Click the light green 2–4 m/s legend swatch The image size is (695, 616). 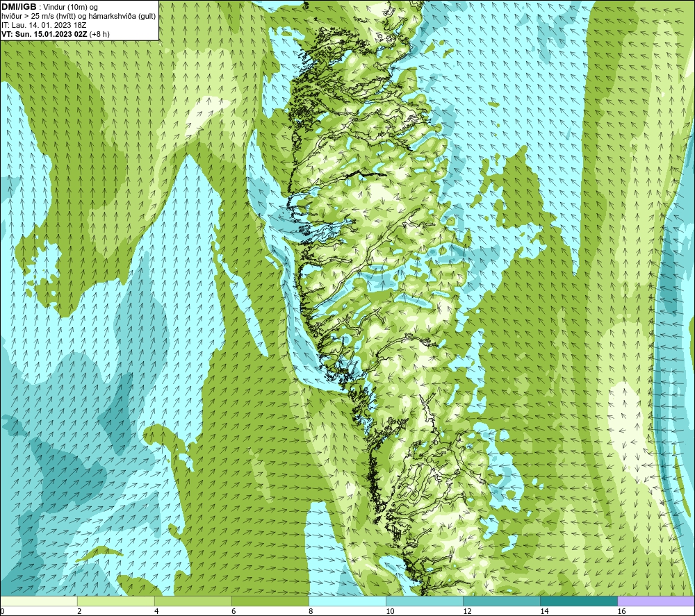coord(116,601)
